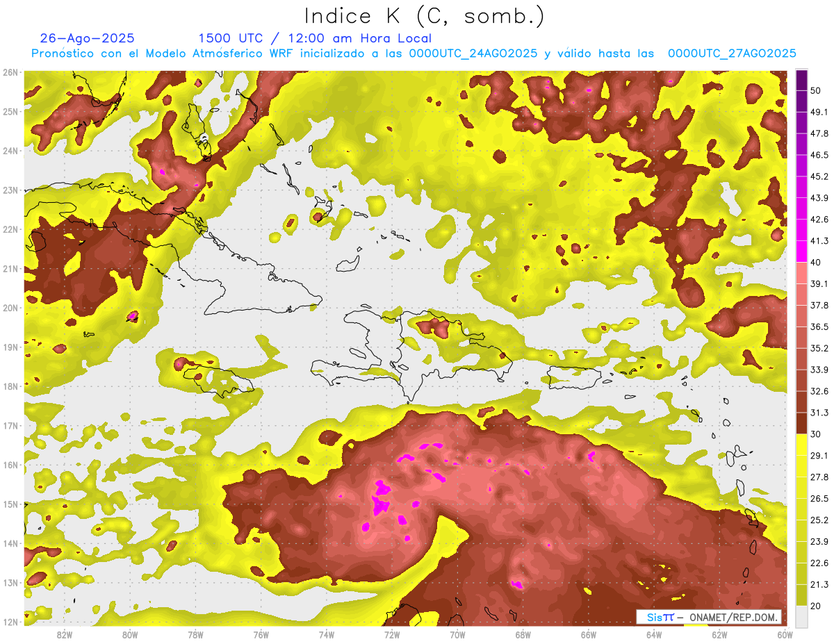Screen dimensions: 834x644
Task: Click the colorbar value '41.3'
Action: tap(819, 241)
